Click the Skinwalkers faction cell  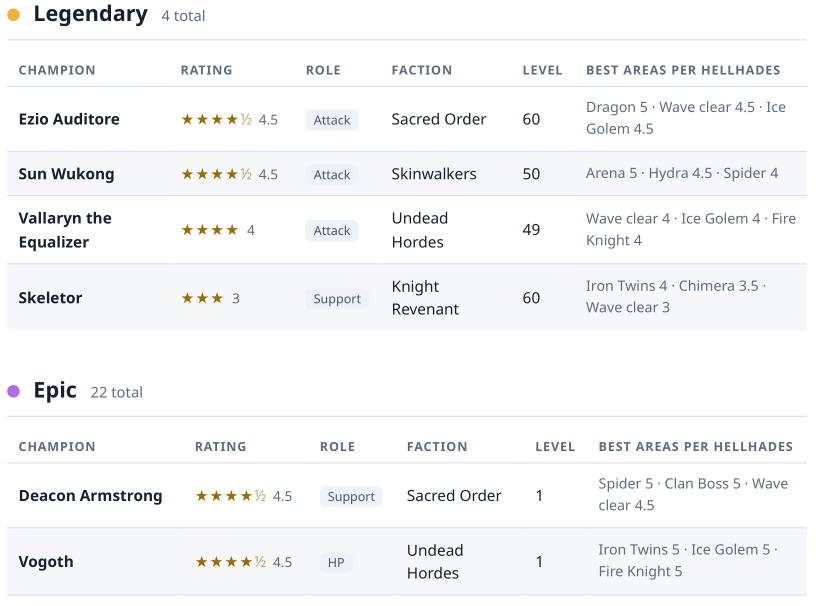point(434,174)
